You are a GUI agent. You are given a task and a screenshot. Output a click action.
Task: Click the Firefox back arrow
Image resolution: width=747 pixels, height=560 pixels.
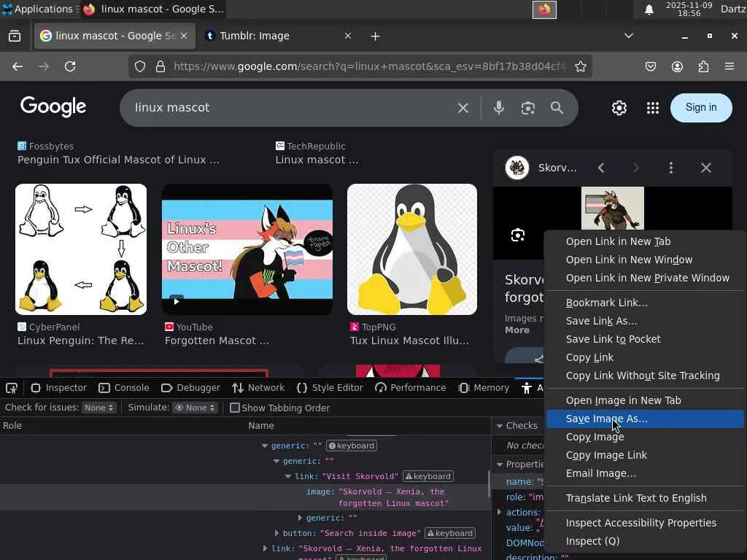[x=18, y=66]
